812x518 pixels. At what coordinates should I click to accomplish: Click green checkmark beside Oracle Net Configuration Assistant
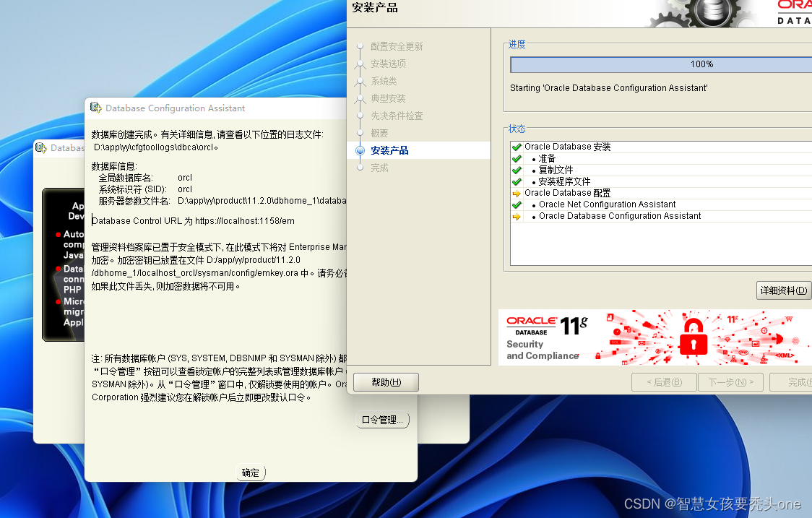(517, 204)
